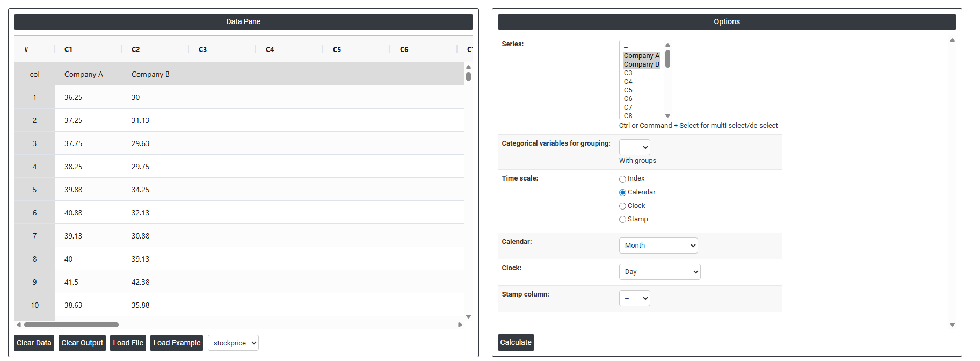Pick the Stamp time scale option
The height and width of the screenshot is (361, 980).
pos(622,220)
